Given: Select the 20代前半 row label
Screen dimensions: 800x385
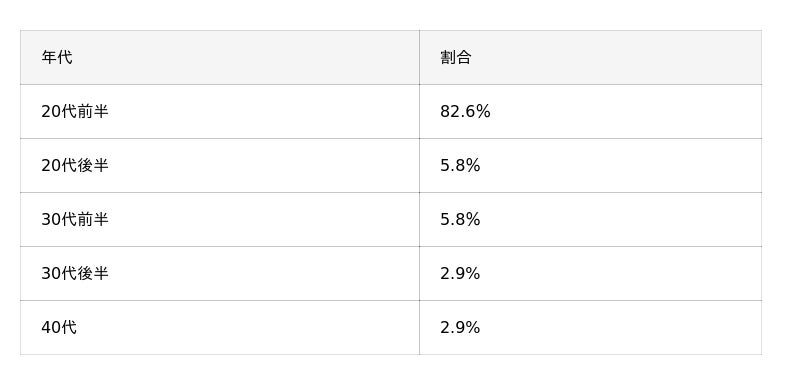Looking at the screenshot, I should pos(74,112).
